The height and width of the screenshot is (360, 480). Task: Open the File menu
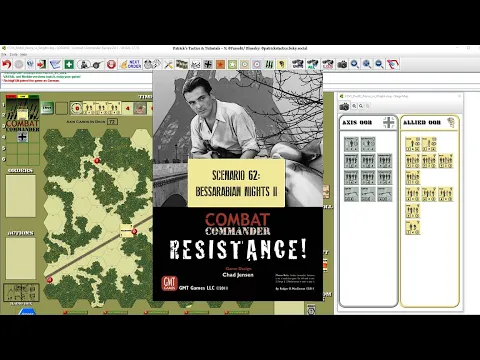coord(4,54)
